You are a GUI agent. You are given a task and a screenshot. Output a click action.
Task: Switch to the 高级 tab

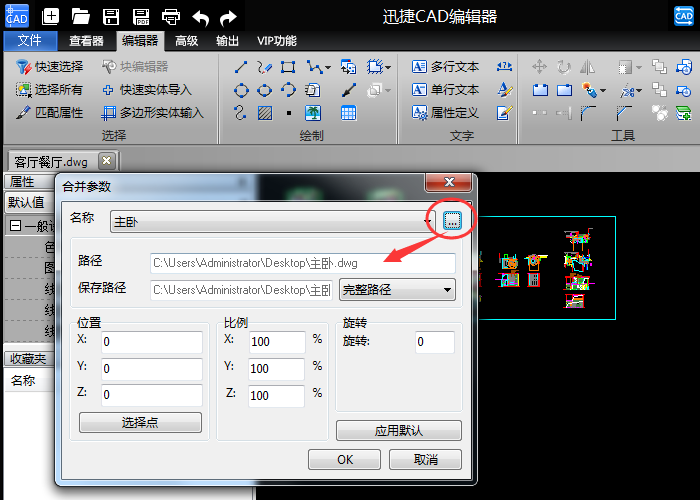[187, 41]
